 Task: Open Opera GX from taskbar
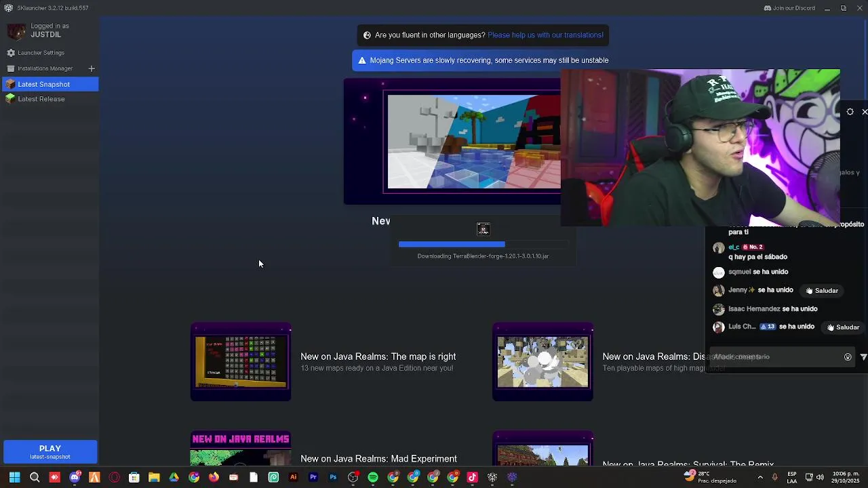114,477
